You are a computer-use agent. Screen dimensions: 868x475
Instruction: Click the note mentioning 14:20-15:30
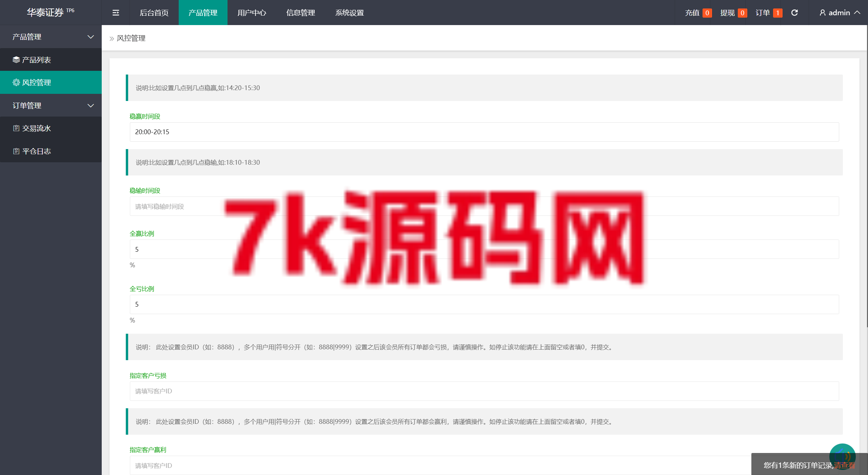point(484,88)
